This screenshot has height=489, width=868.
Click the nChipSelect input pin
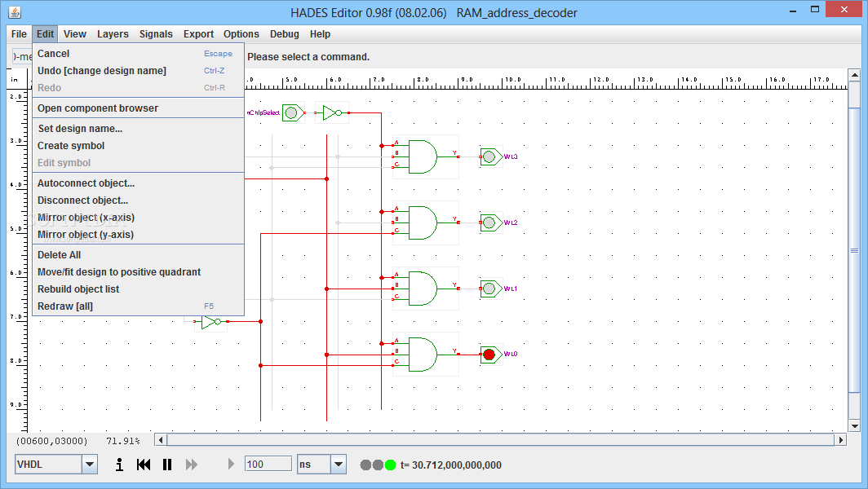tap(292, 112)
